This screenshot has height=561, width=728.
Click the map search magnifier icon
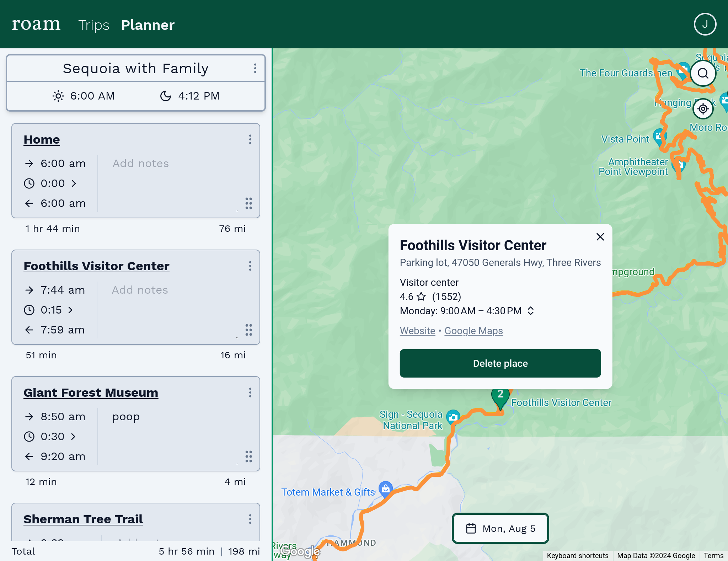click(703, 73)
